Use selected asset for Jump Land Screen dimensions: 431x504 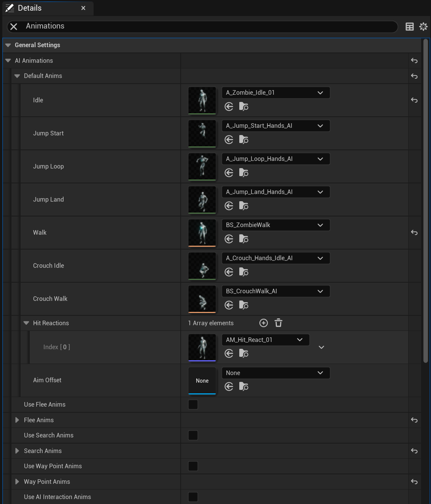229,206
